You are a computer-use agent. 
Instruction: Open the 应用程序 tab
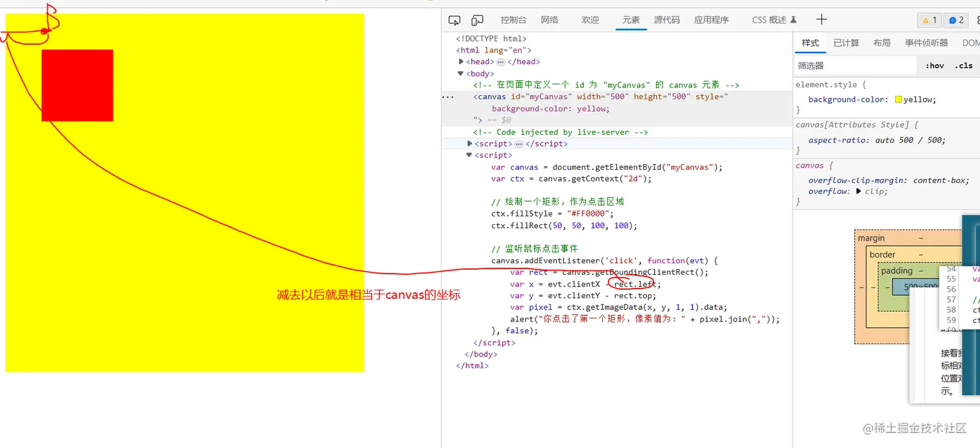[x=712, y=20]
